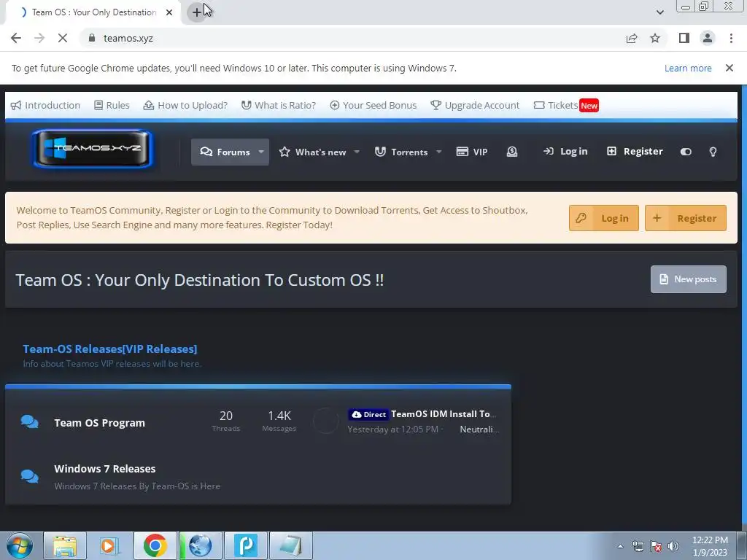Click the Windows 7 Releases chat bubbles icon
The image size is (747, 560).
coord(29,475)
